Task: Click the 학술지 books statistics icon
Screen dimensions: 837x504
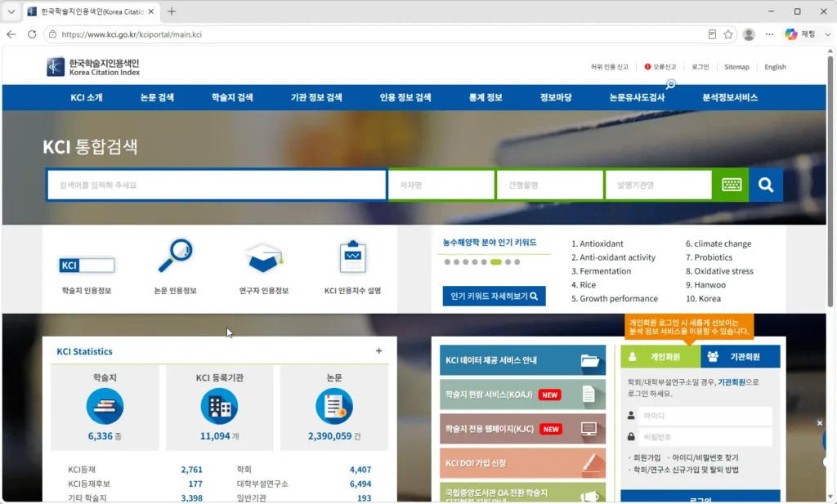Action: point(105,406)
